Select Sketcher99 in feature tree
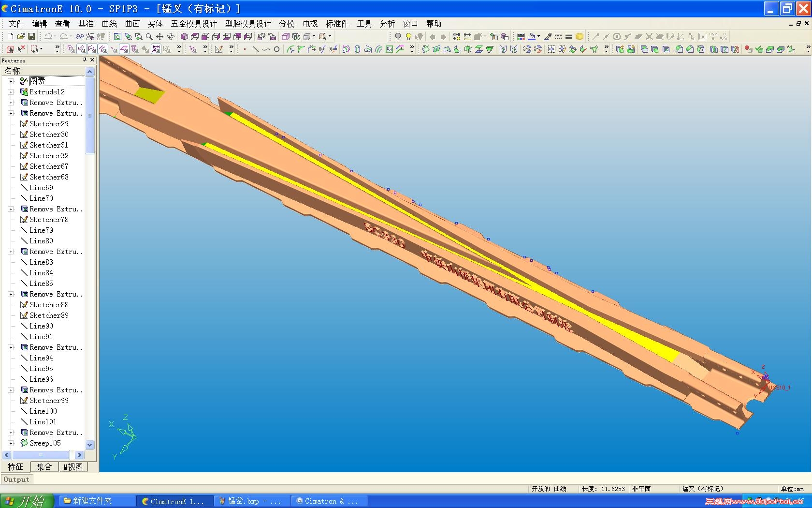The image size is (812, 508). (49, 401)
